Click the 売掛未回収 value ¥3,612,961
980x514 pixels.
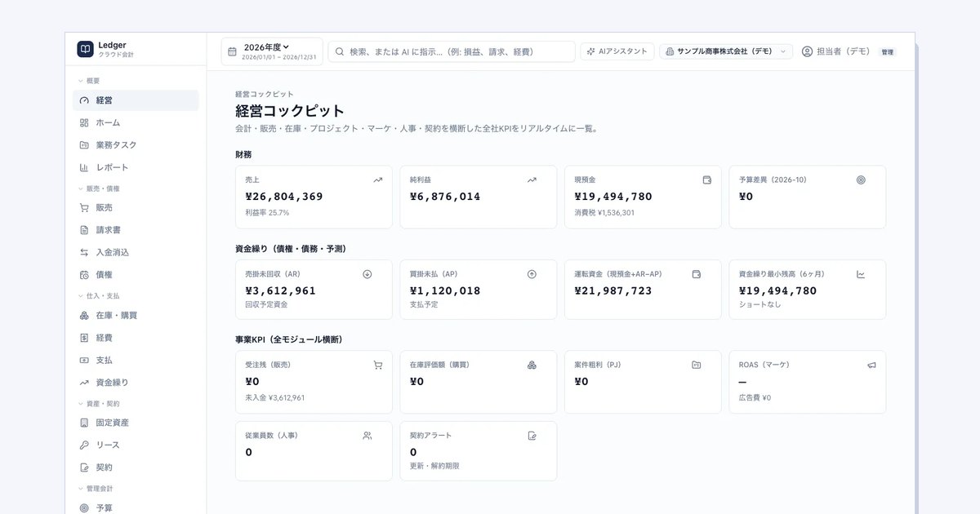(280, 290)
